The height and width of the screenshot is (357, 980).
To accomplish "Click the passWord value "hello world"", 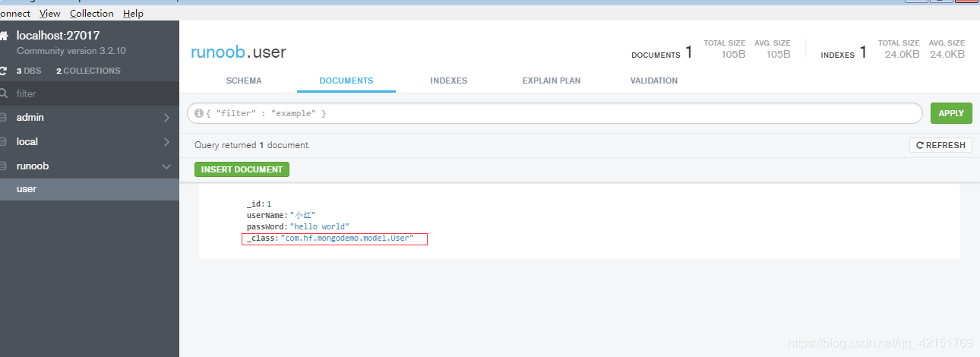I will (x=319, y=227).
